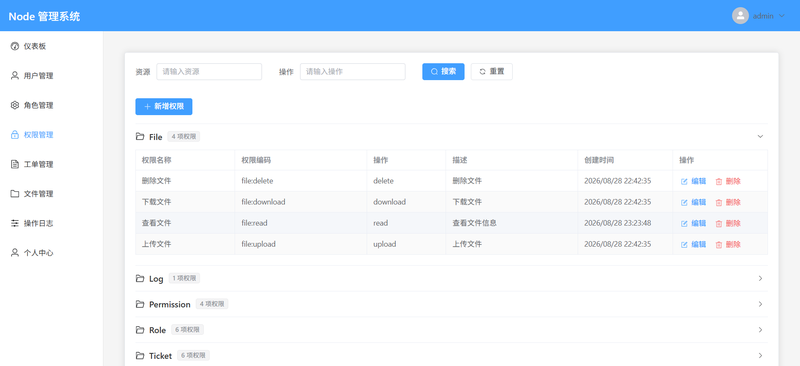The image size is (800, 366).
Task: Open the admin dropdown arrow
Action: pos(782,16)
